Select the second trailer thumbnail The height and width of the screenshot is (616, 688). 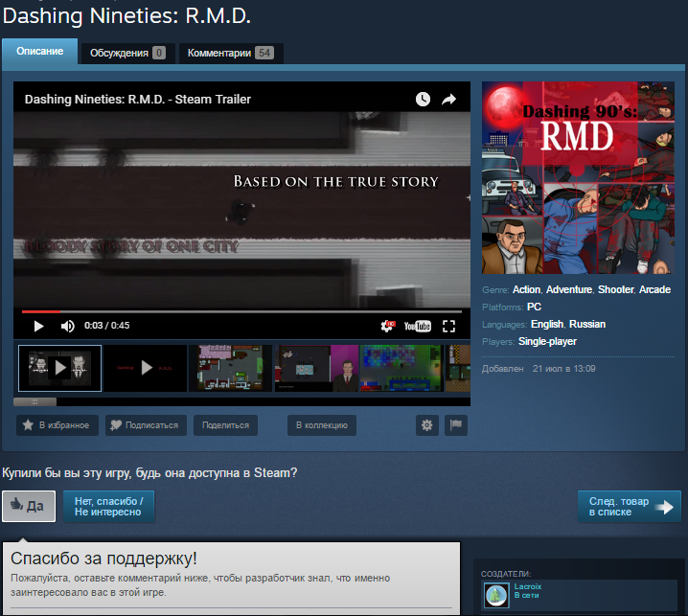click(146, 368)
